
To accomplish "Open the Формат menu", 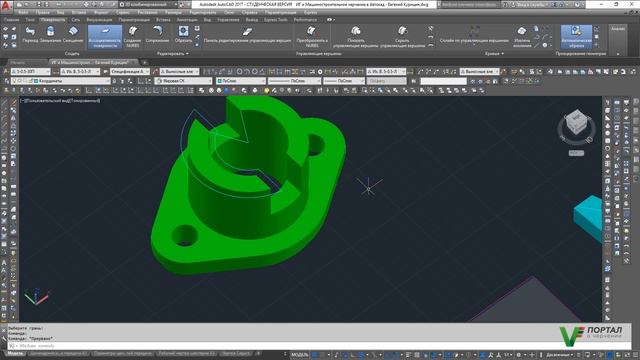I will [101, 12].
